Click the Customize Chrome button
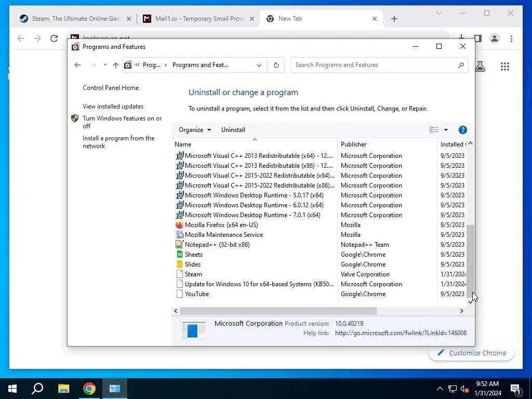532x399 pixels. coord(472,353)
